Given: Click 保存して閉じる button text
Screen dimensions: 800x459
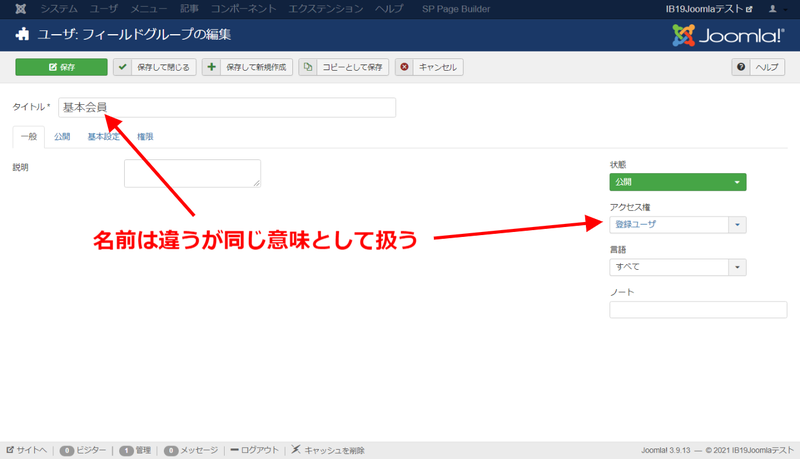Looking at the screenshot, I should pyautogui.click(x=163, y=67).
